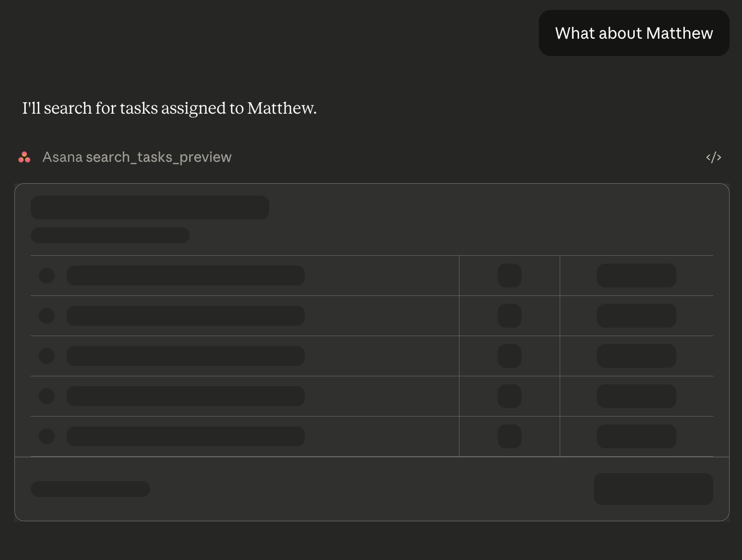
Task: Toggle the first task's completion circle
Action: click(x=47, y=276)
